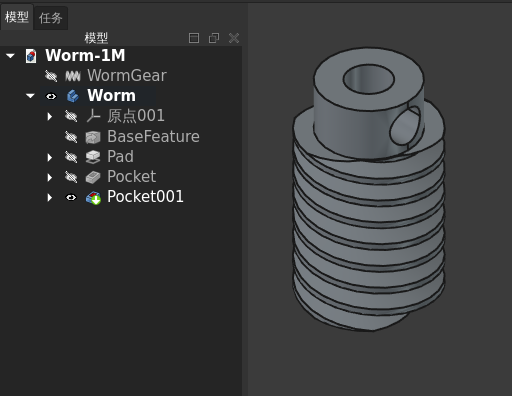Screen dimensions: 512x396
Task: Select the Pocket label
Action: [x=131, y=177]
